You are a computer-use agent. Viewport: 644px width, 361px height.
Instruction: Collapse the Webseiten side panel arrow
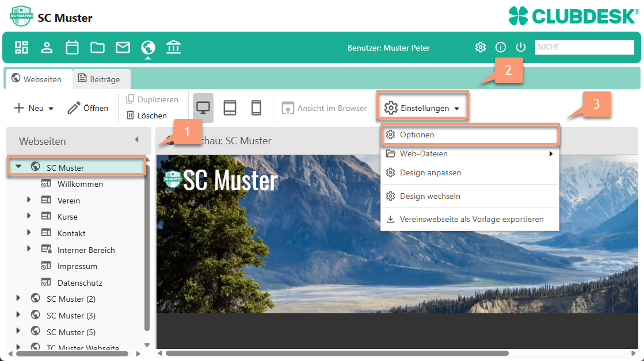[137, 140]
